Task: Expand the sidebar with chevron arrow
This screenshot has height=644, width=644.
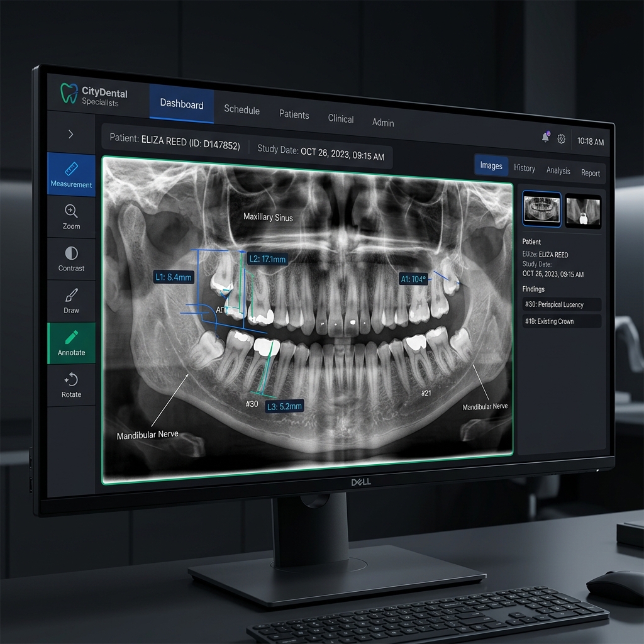Action: point(70,135)
